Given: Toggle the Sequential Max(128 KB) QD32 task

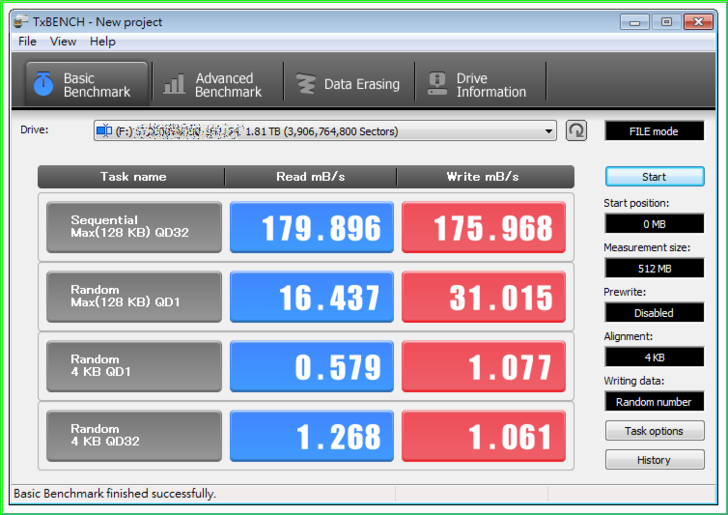Looking at the screenshot, I should pos(134,227).
